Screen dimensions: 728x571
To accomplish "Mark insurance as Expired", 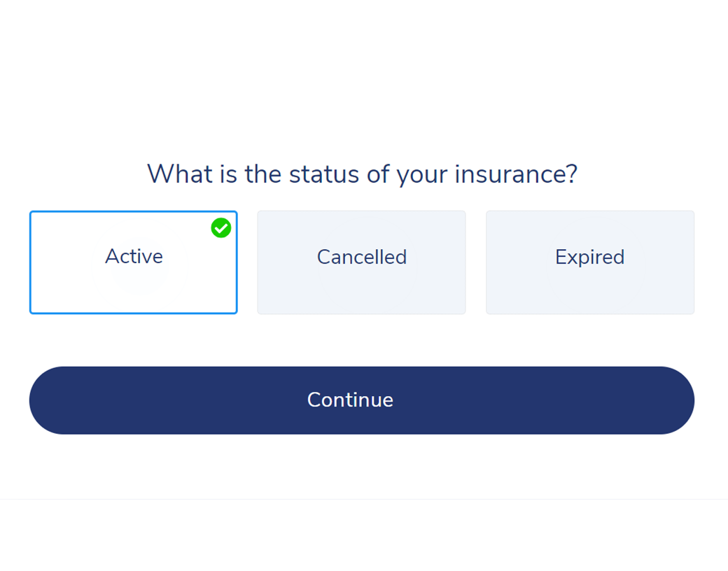I will pos(590,262).
